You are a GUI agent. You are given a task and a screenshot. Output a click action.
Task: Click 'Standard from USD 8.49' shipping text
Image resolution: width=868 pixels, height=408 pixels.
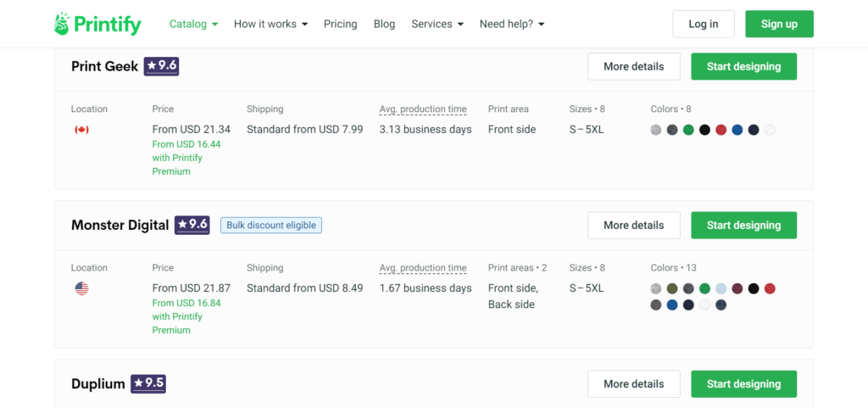pyautogui.click(x=305, y=288)
